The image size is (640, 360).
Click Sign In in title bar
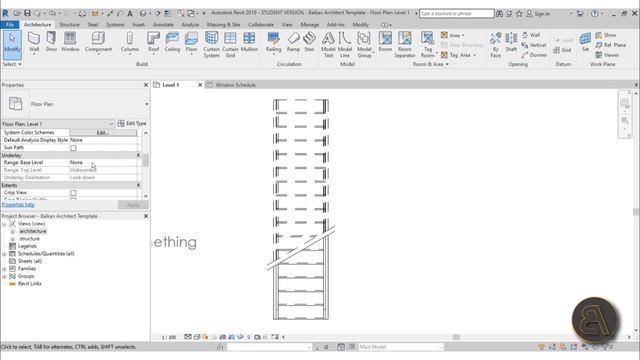tap(538, 13)
